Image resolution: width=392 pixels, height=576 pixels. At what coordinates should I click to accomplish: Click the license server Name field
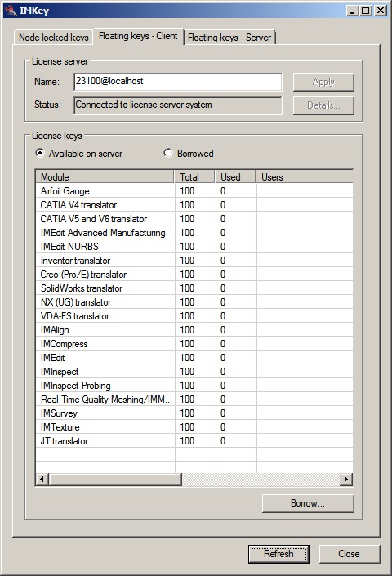pyautogui.click(x=178, y=82)
